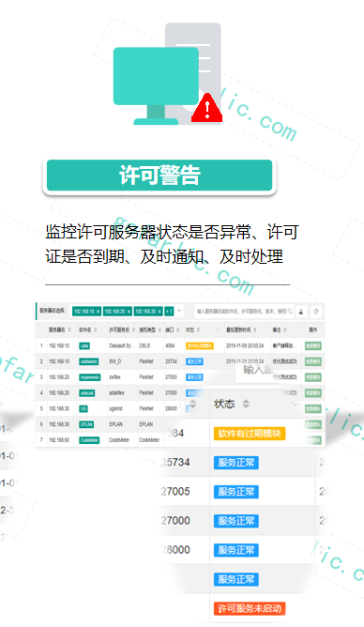Remove the 192.168.20 server tag
The height and width of the screenshot is (627, 364).
coord(129,312)
